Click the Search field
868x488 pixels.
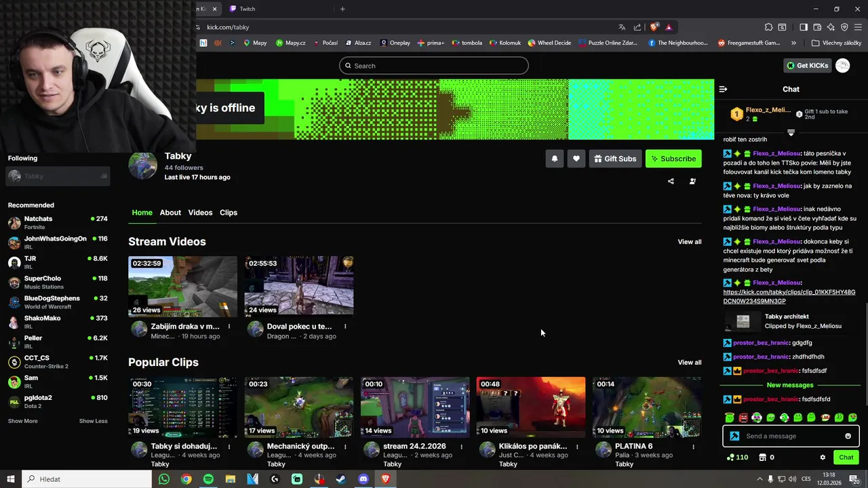pos(434,66)
